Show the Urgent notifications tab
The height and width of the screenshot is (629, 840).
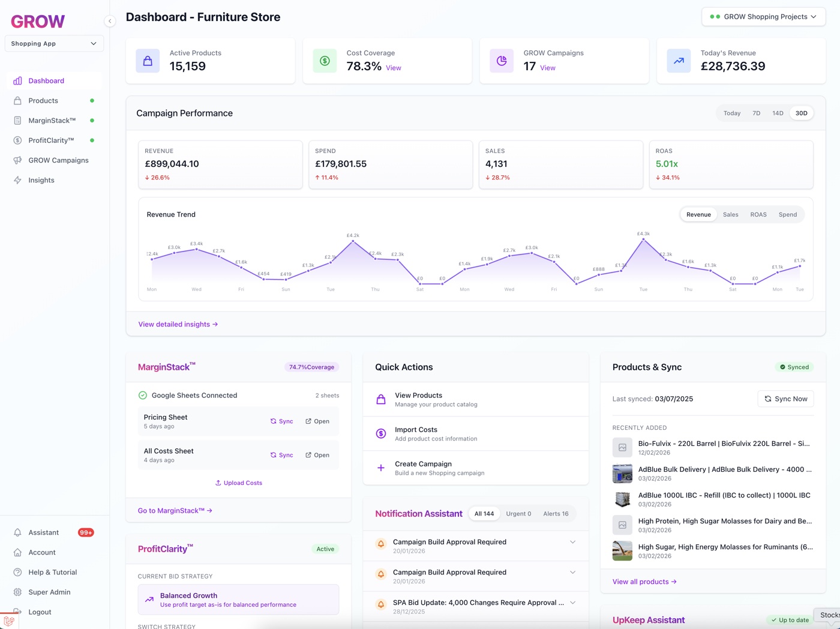[x=518, y=514]
